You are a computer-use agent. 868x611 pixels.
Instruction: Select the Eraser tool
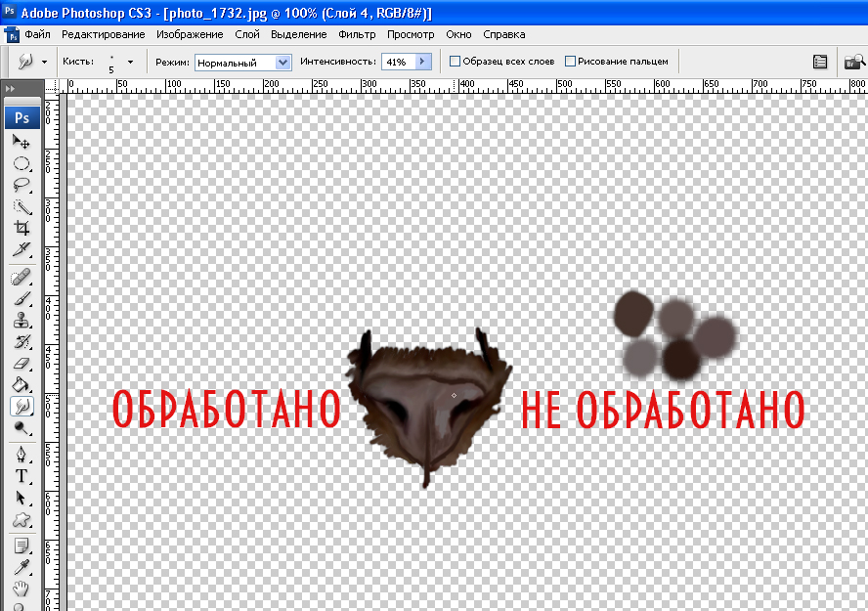22,363
